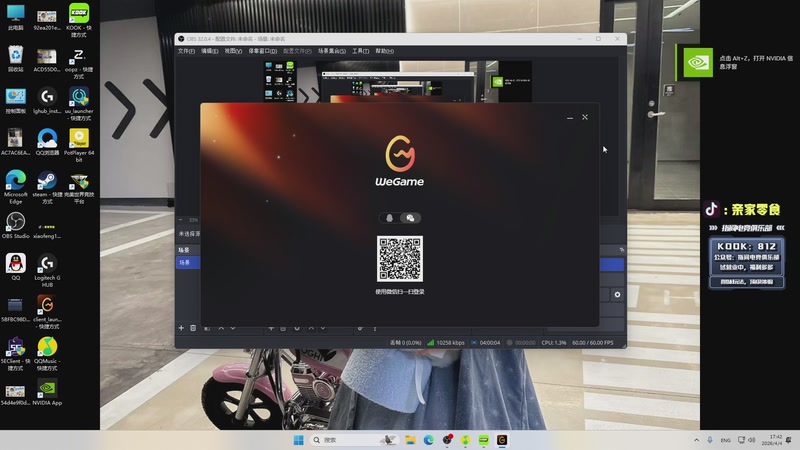Open uu_launcher desktop shortcut
800x450 pixels.
79,104
